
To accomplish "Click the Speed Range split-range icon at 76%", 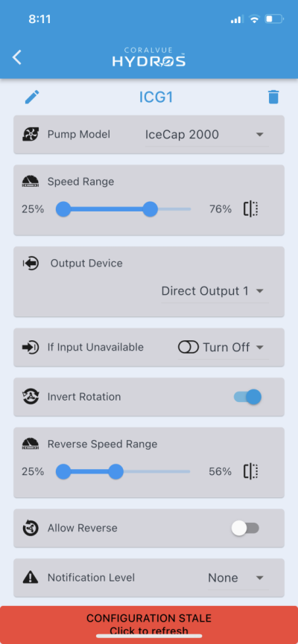I will coord(251,209).
